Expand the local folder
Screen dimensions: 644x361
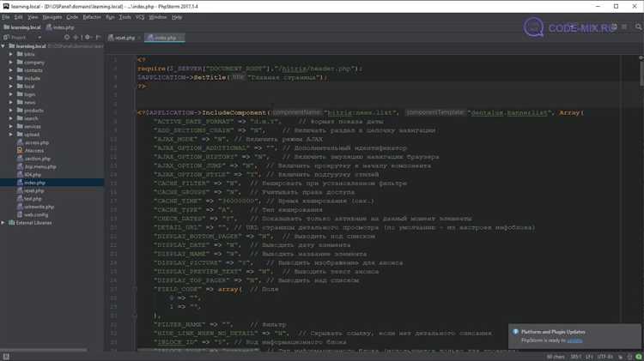coord(11,86)
